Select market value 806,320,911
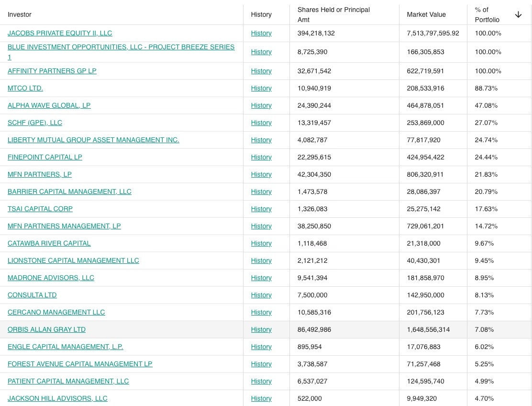The width and height of the screenshot is (532, 406). 425,174
